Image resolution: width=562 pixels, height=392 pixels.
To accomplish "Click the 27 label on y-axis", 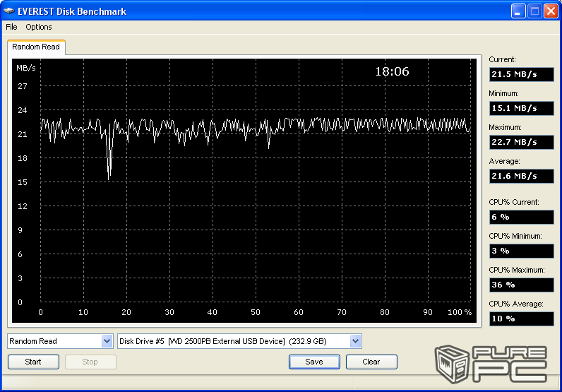I will (22, 86).
